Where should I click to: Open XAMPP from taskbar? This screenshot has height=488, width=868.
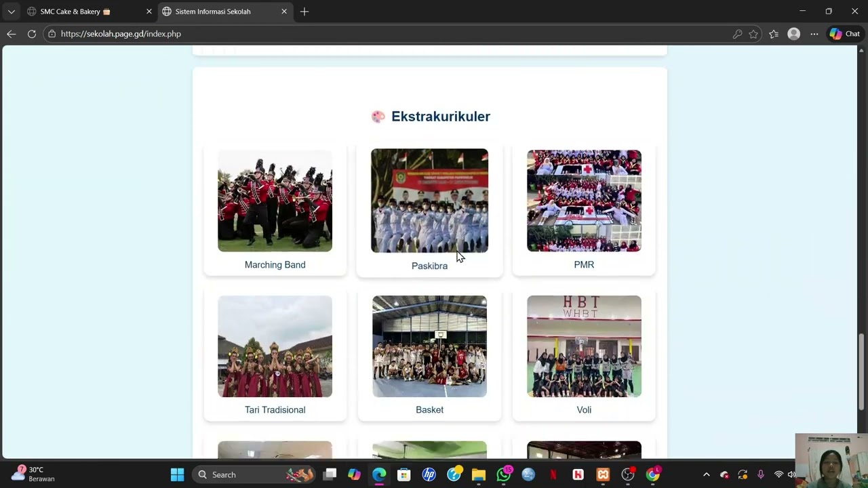click(603, 475)
